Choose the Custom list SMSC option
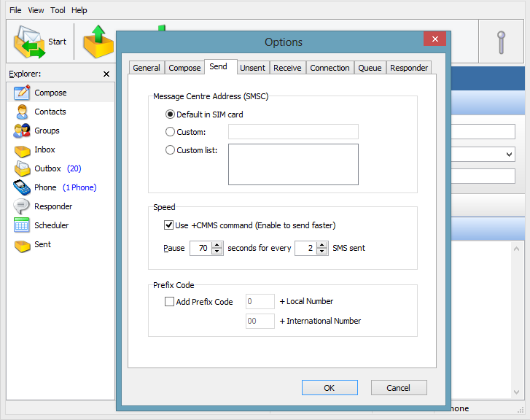The width and height of the screenshot is (530, 420). [171, 150]
